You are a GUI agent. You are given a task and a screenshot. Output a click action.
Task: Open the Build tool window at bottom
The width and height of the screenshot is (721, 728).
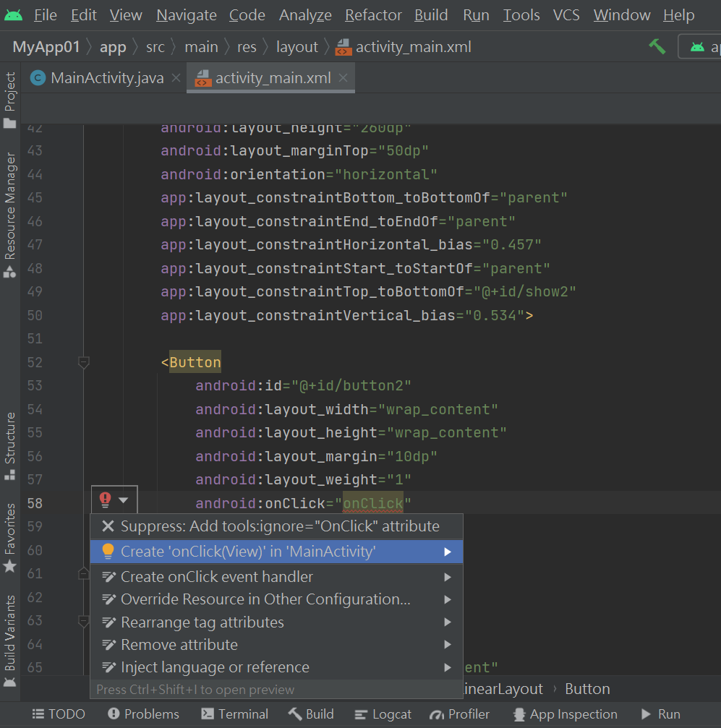[311, 714]
